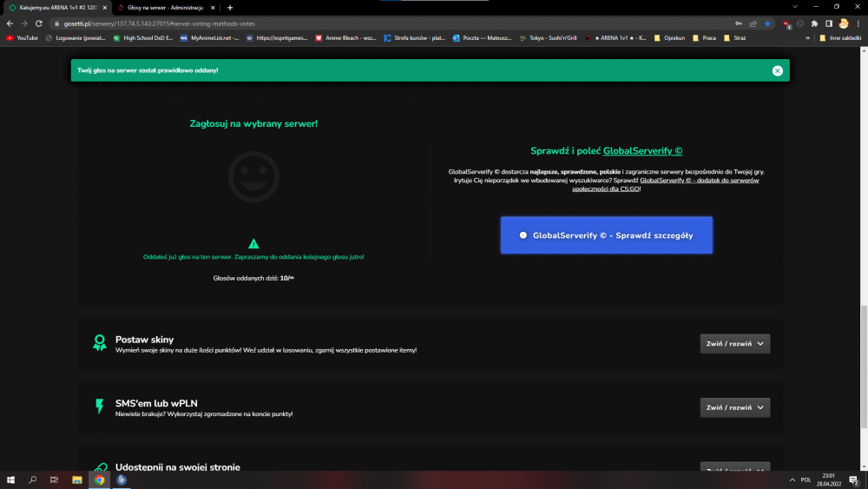Show hidden system tray icons
The width and height of the screenshot is (868, 489).
(x=792, y=480)
